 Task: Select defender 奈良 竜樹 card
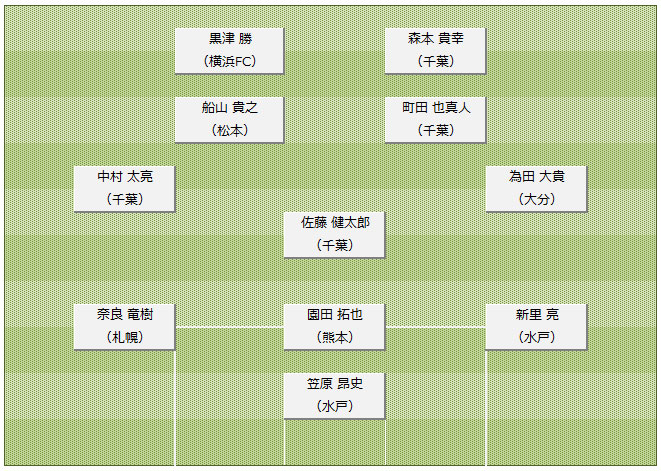point(125,325)
